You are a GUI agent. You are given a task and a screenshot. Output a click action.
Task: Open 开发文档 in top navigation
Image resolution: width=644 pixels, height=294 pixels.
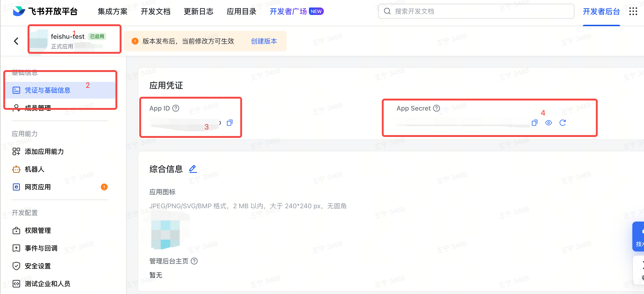click(x=155, y=11)
